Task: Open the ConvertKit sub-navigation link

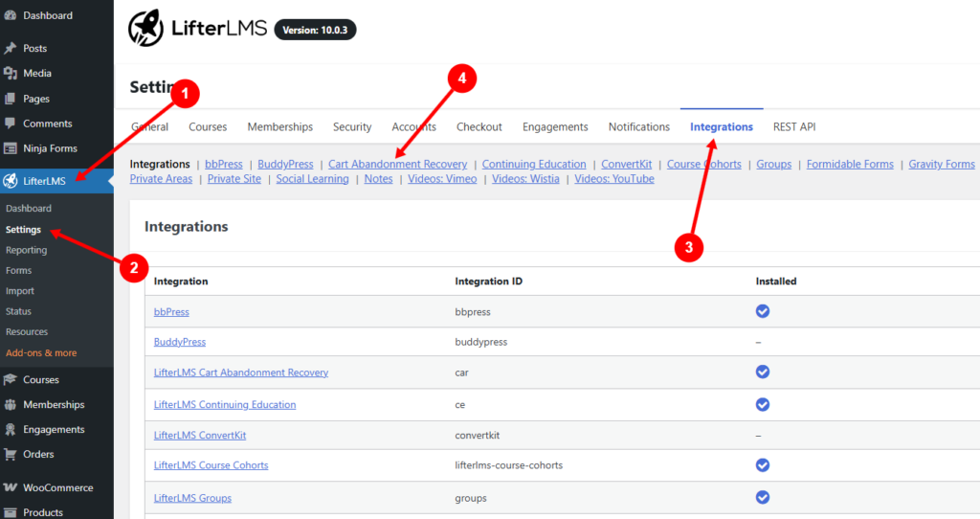Action: point(626,164)
